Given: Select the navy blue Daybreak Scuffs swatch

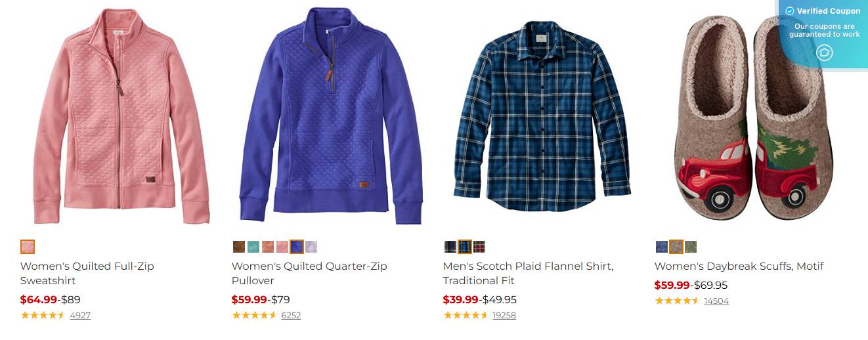Looking at the screenshot, I should (662, 247).
